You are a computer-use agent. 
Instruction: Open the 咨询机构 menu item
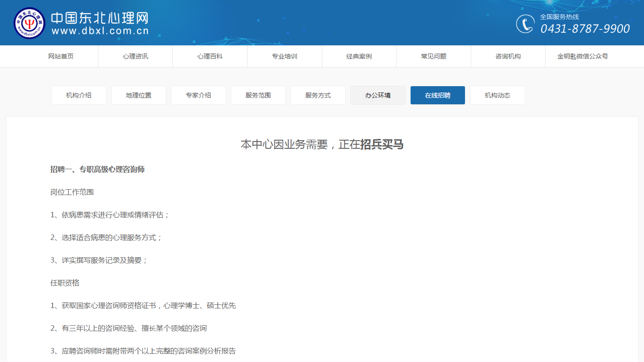pos(508,56)
